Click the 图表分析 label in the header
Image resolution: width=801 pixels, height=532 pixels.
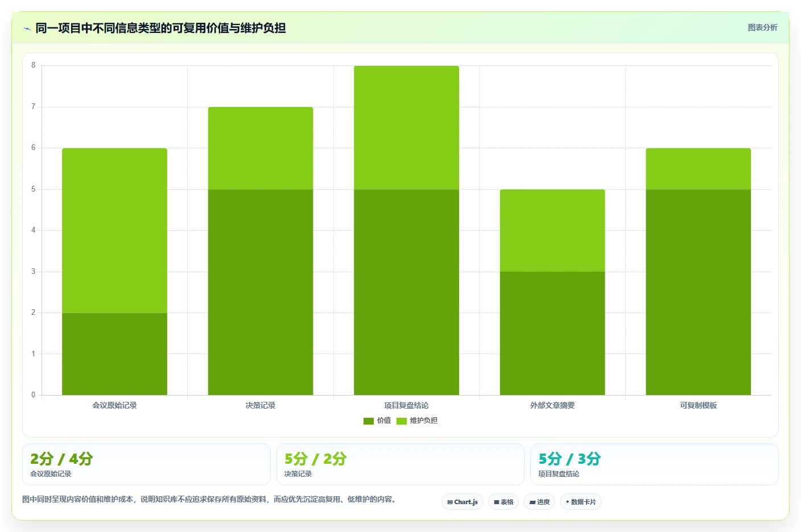pyautogui.click(x=762, y=27)
